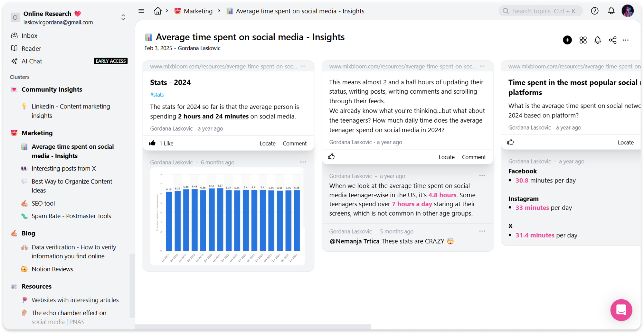Open the topic three-dot options menu
The image size is (644, 334).
click(625, 40)
